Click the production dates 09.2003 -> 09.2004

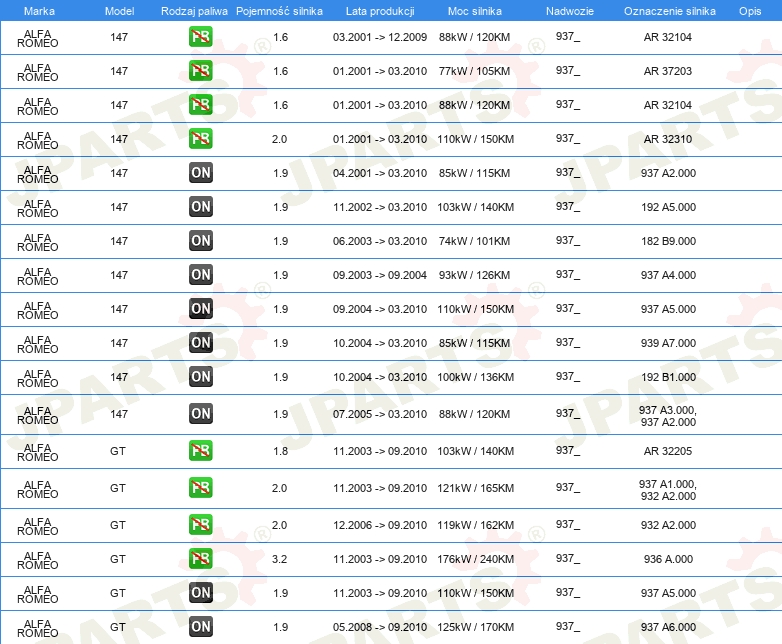380,275
